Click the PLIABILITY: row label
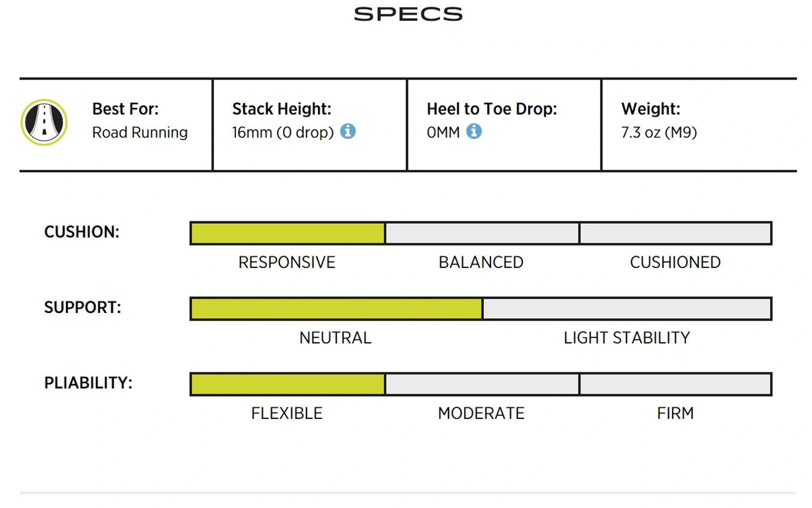 tap(88, 383)
